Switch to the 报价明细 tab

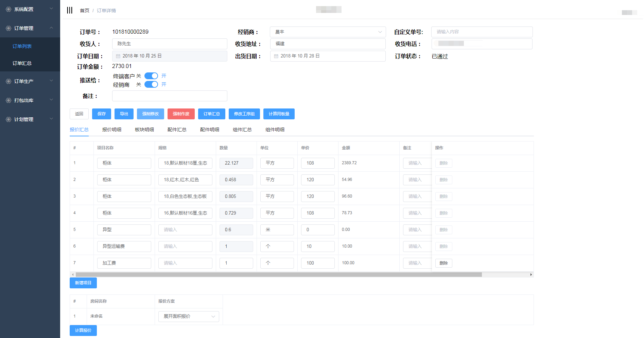111,130
